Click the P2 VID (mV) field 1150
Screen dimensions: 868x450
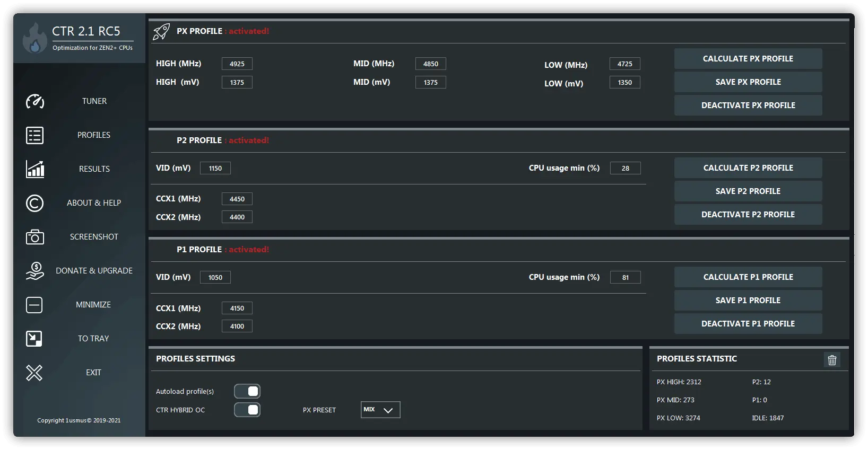pos(215,168)
